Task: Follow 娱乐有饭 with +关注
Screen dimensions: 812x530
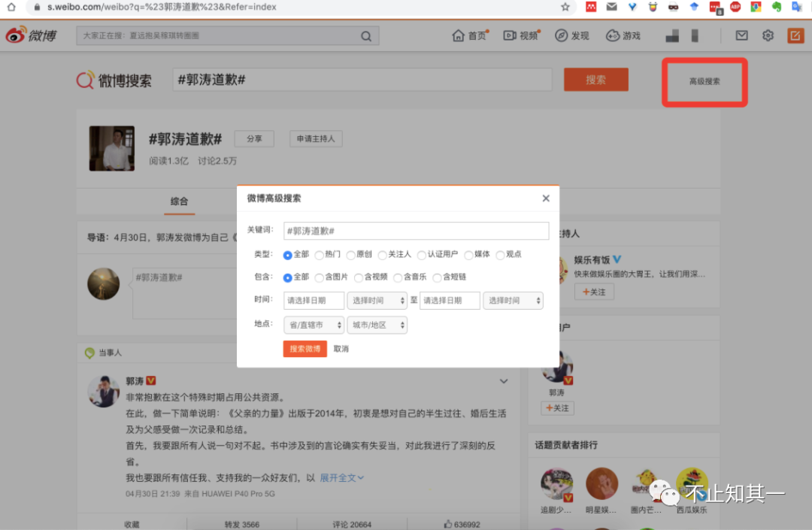Action: pos(594,292)
